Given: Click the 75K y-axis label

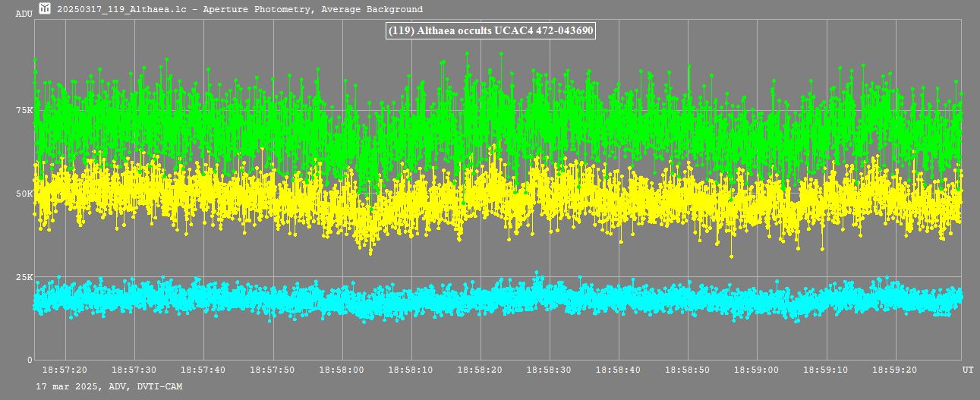Looking at the screenshot, I should [25, 111].
